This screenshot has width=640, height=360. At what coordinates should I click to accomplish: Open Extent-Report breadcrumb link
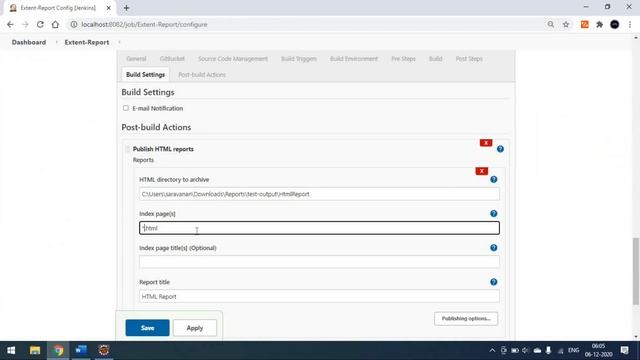coord(87,42)
